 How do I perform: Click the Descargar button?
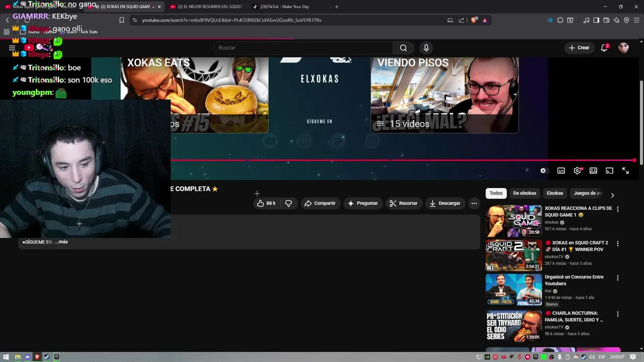point(445,203)
